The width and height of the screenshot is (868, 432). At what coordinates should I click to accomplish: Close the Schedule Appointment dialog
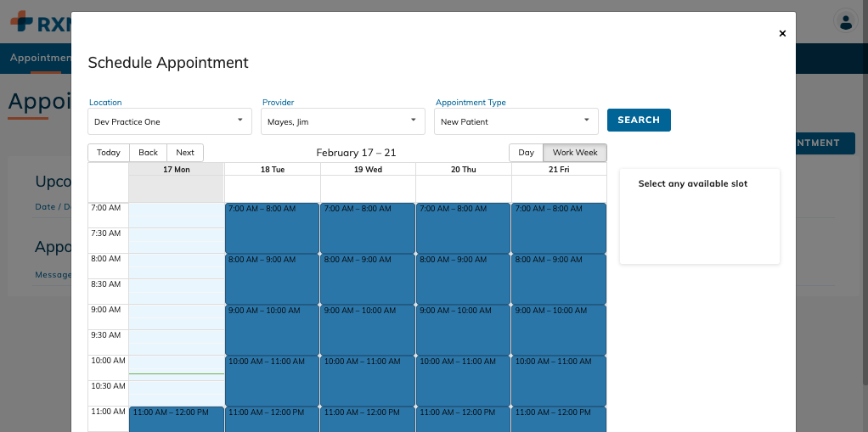(782, 33)
